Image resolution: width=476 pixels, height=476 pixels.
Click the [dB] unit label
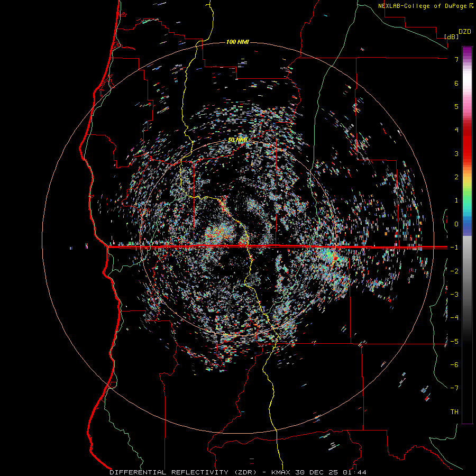coord(451,36)
